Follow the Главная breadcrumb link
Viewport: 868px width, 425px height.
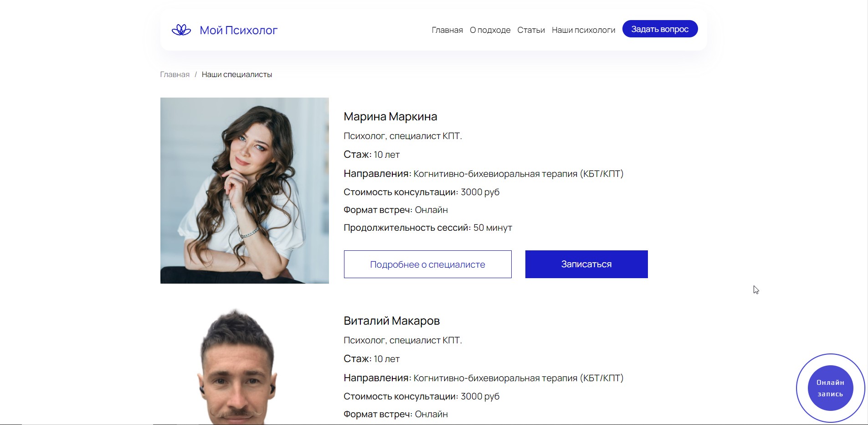click(175, 74)
